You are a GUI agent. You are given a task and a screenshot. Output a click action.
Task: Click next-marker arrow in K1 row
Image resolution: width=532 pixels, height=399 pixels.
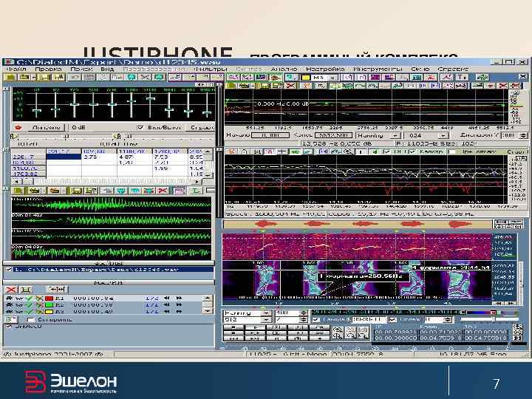(x=179, y=299)
